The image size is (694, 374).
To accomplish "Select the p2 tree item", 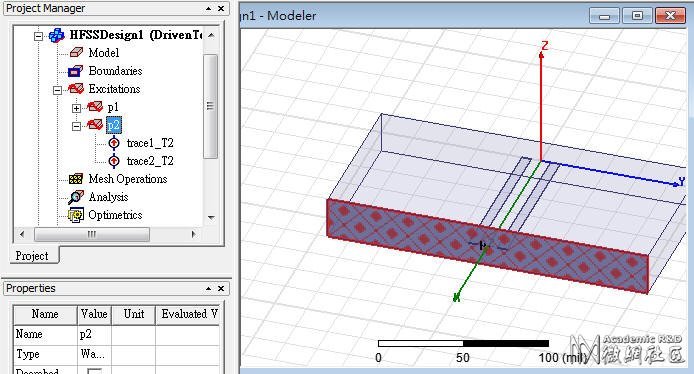I will [114, 125].
